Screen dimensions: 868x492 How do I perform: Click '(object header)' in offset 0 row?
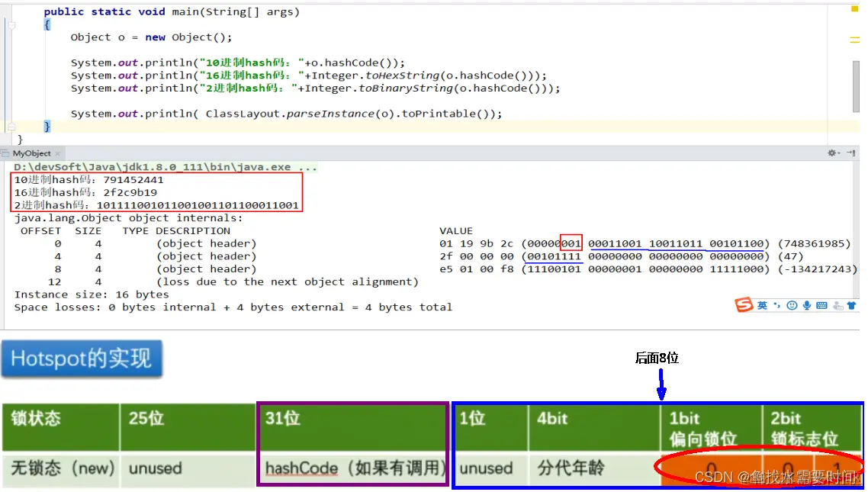pos(207,243)
